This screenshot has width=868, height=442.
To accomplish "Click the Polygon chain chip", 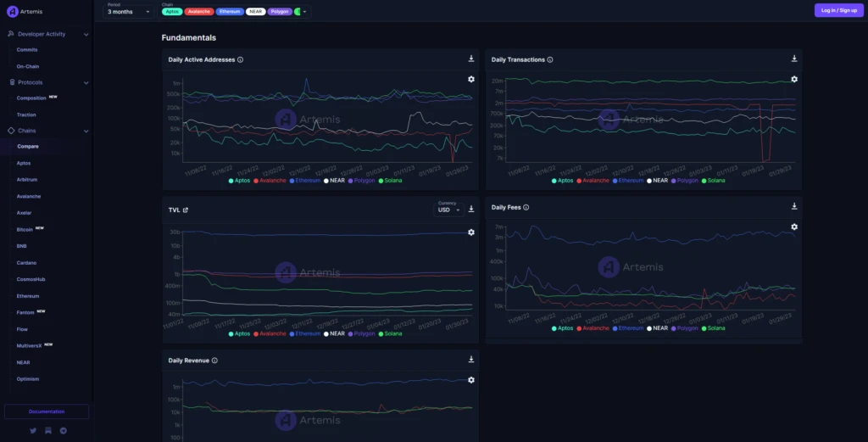I will [x=280, y=12].
